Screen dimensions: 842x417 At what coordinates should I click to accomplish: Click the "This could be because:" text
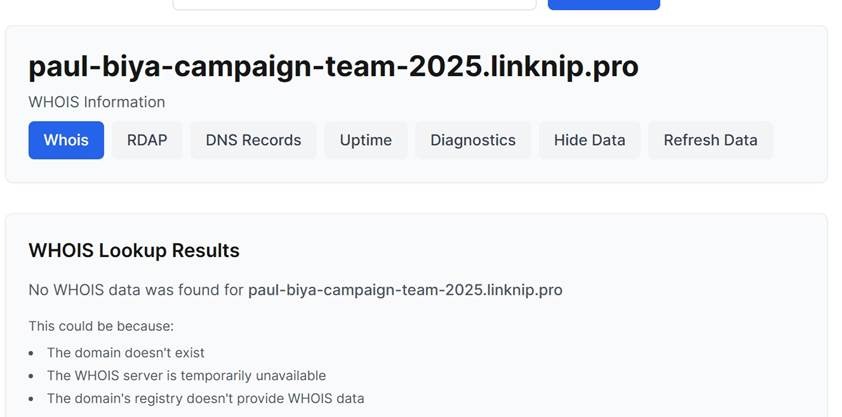pos(101,326)
